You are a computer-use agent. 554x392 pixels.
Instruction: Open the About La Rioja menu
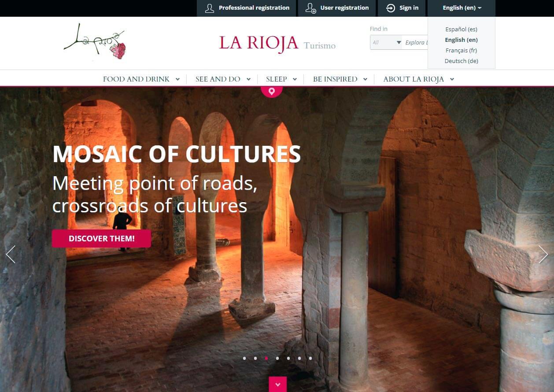(x=418, y=79)
